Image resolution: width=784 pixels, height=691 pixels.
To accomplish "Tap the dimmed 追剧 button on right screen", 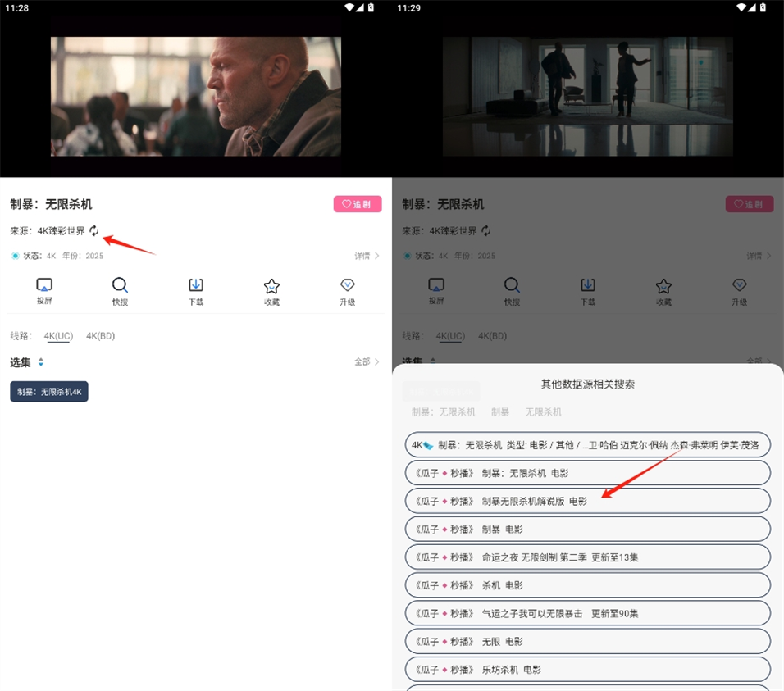I will tap(750, 204).
